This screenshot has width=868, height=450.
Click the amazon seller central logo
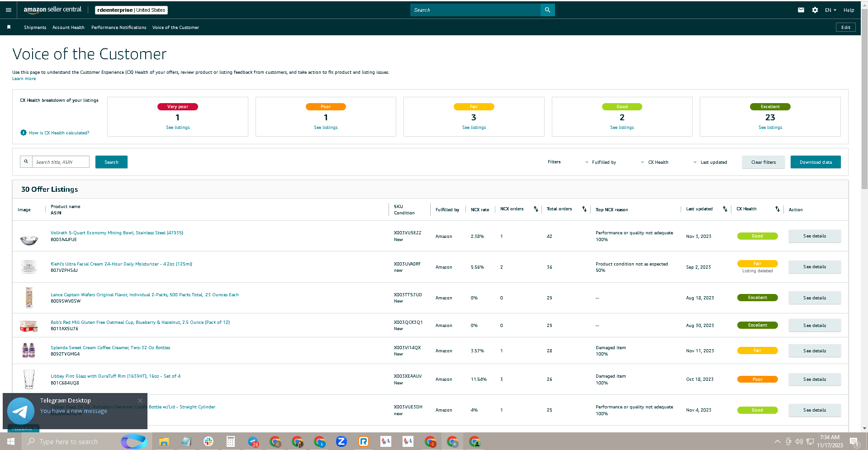tap(52, 9)
